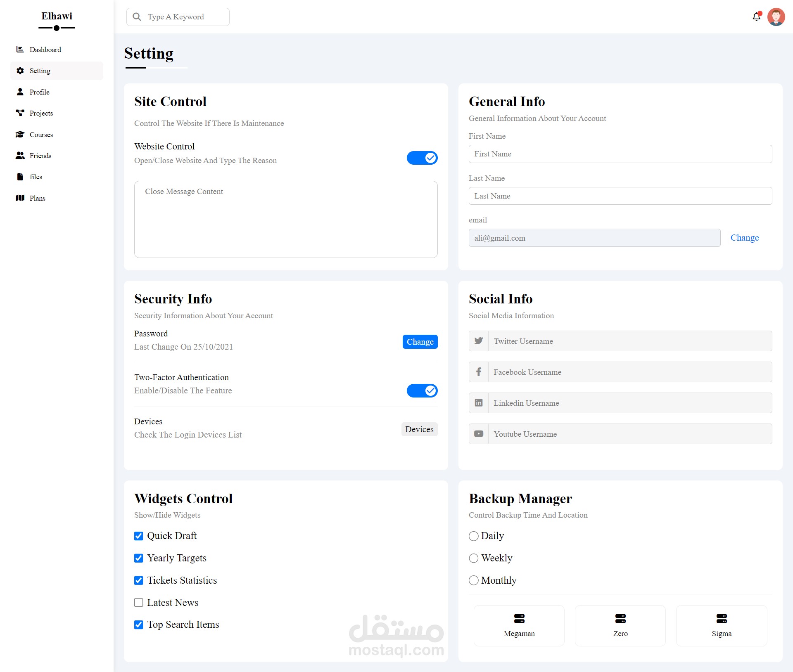This screenshot has height=672, width=793.
Task: Click the Facebook icon in Social Info
Action: (479, 372)
